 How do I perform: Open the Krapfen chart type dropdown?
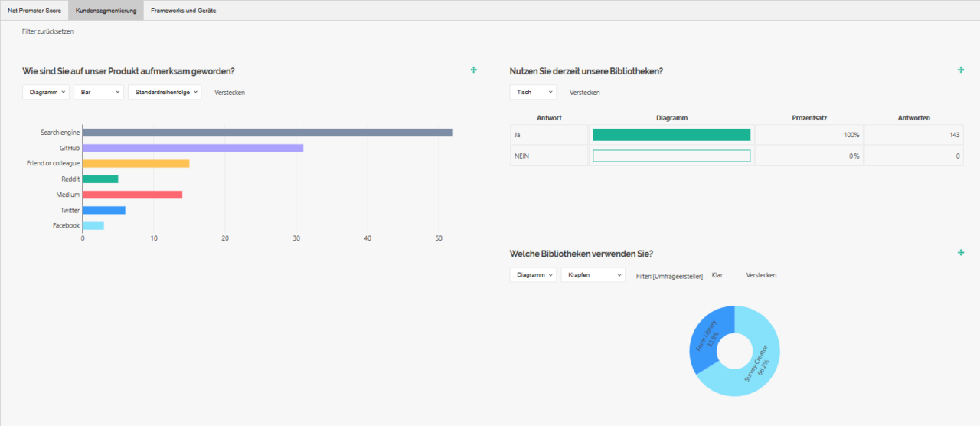593,275
